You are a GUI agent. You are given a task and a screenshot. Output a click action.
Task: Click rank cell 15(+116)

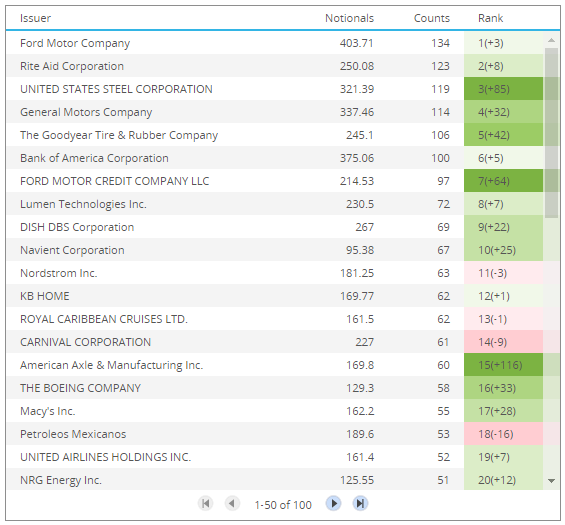click(503, 365)
